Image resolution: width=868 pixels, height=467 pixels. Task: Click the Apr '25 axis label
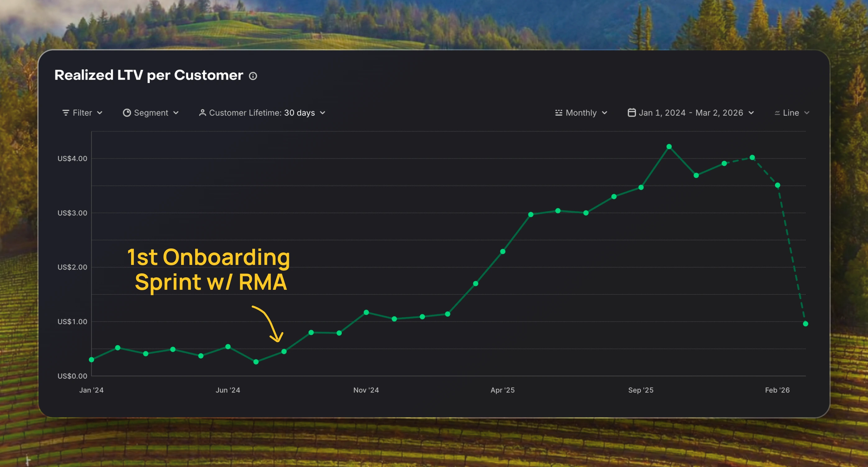click(x=502, y=390)
